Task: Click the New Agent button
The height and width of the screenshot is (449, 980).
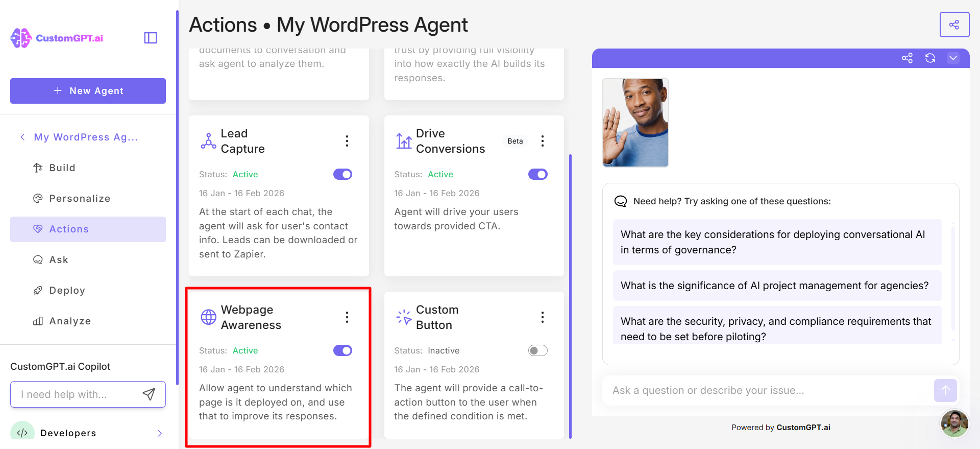Action: 88,91
